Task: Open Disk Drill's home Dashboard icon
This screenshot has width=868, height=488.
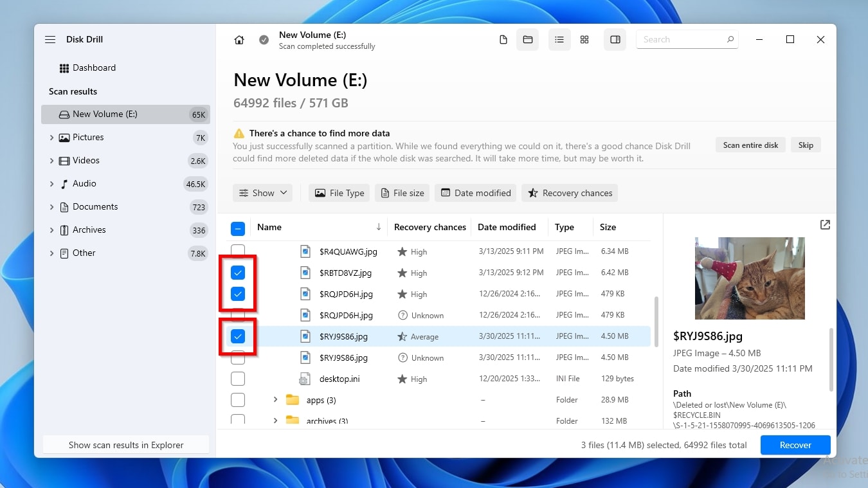Action: (x=239, y=39)
